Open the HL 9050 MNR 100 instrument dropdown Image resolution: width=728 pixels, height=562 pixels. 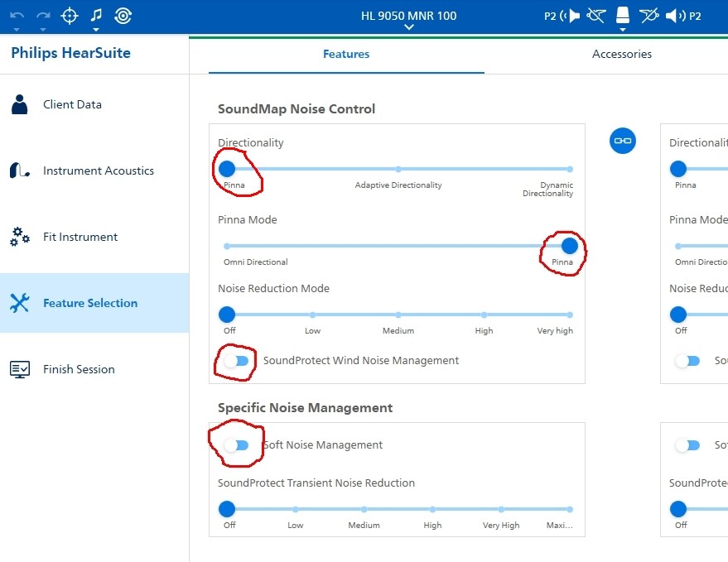click(x=408, y=20)
